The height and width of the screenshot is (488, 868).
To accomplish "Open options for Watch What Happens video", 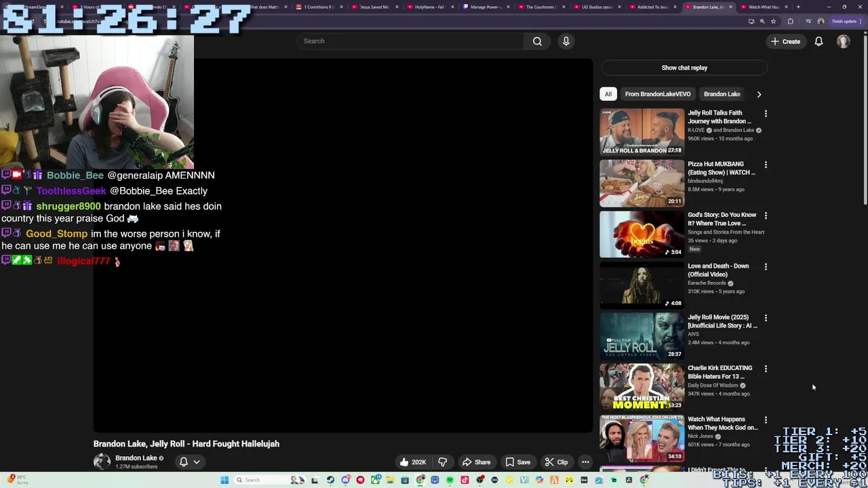I will tap(766, 420).
